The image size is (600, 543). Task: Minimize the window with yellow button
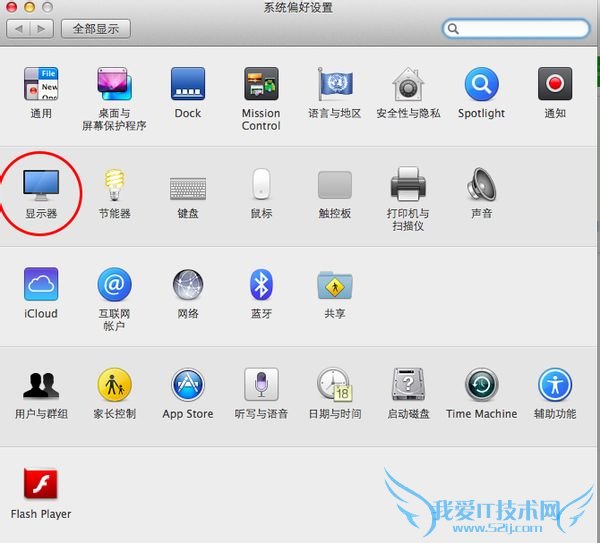pyautogui.click(x=29, y=7)
